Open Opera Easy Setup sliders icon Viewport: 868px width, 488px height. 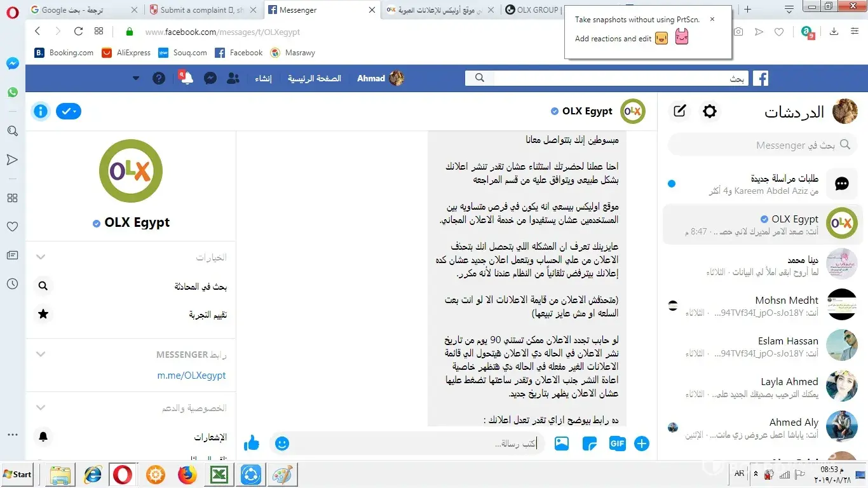855,32
